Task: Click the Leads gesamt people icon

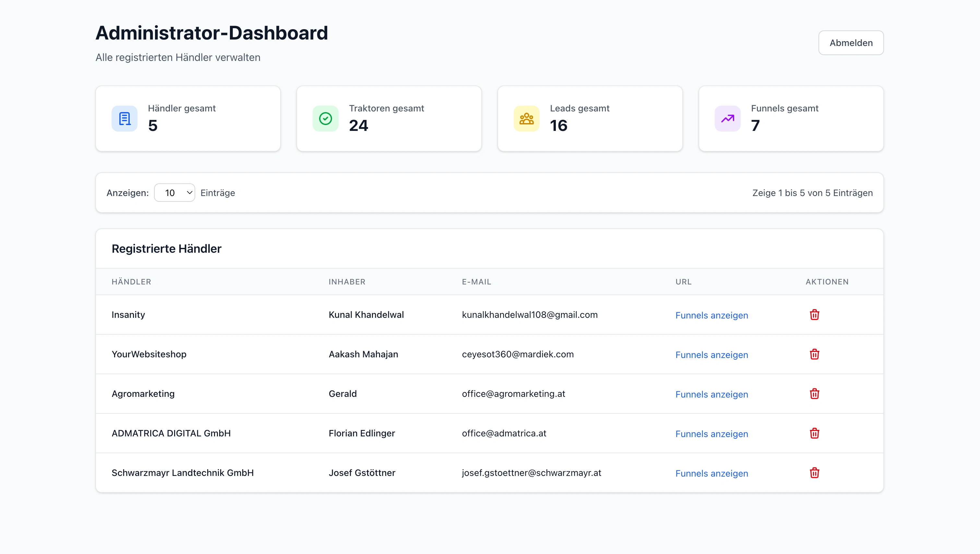Action: tap(526, 119)
